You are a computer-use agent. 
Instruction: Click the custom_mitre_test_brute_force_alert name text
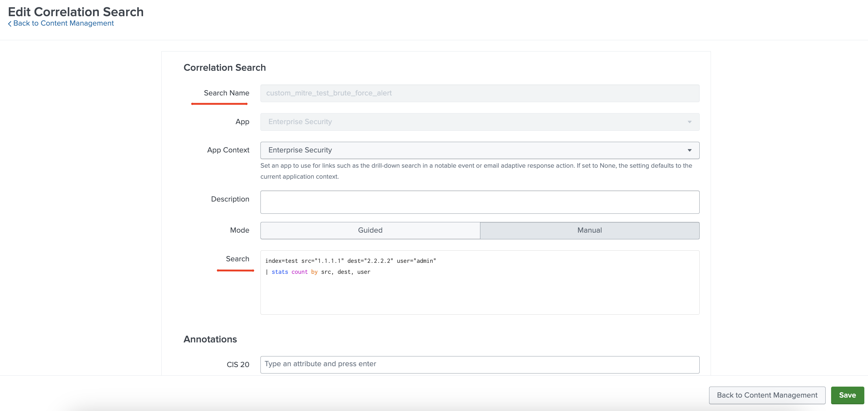point(329,93)
